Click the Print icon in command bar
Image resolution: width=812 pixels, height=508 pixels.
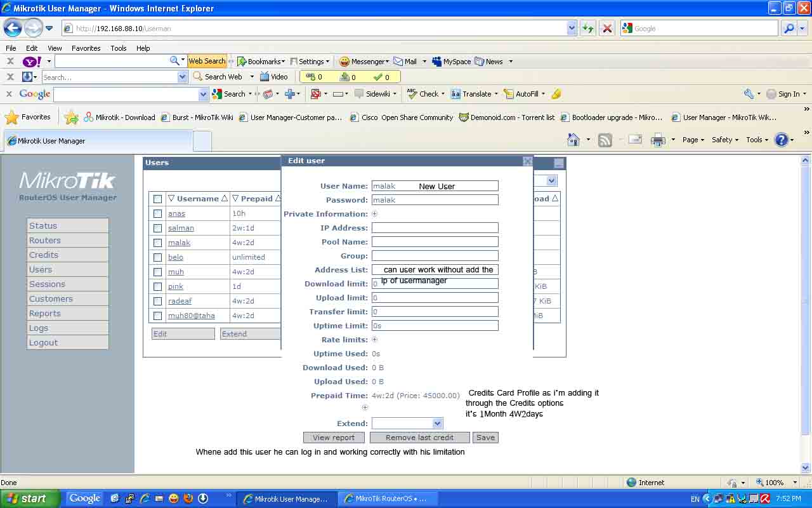tap(658, 140)
